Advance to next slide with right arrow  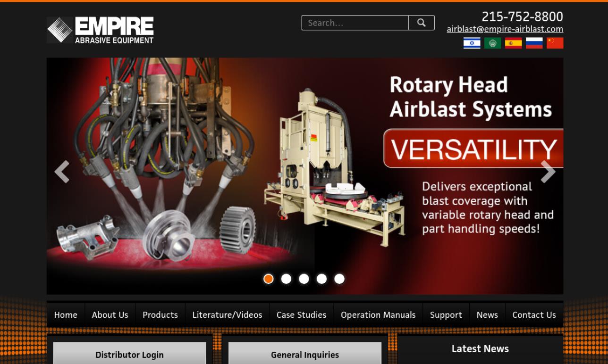tap(548, 172)
